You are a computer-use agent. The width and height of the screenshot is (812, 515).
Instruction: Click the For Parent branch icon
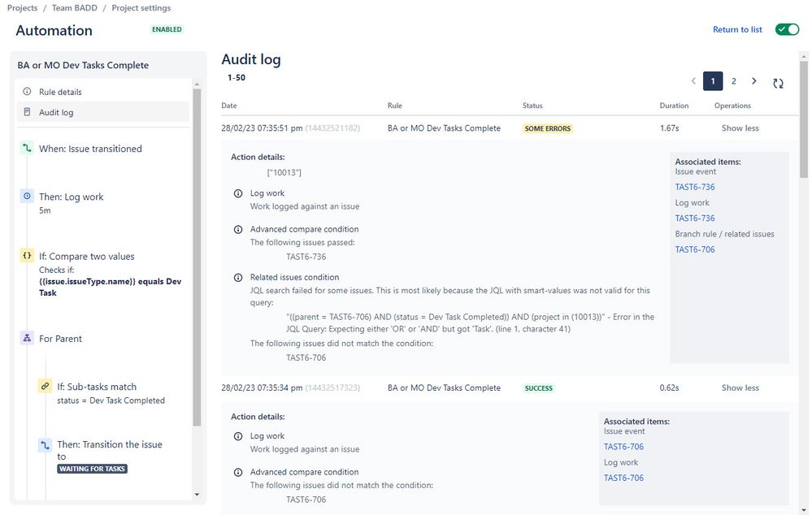pyautogui.click(x=27, y=338)
